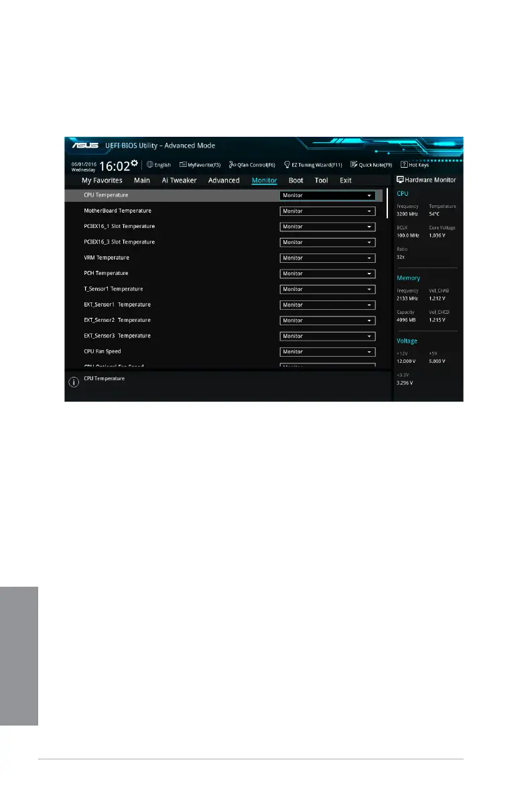This screenshot has width=532, height=802.
Task: Select T_Sensor1 Temperature label
Action: click(x=113, y=289)
